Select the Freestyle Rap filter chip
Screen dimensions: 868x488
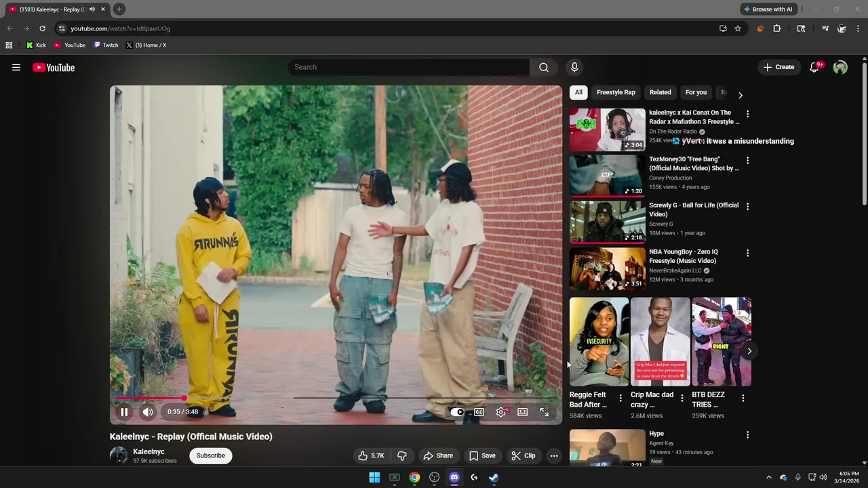(616, 92)
